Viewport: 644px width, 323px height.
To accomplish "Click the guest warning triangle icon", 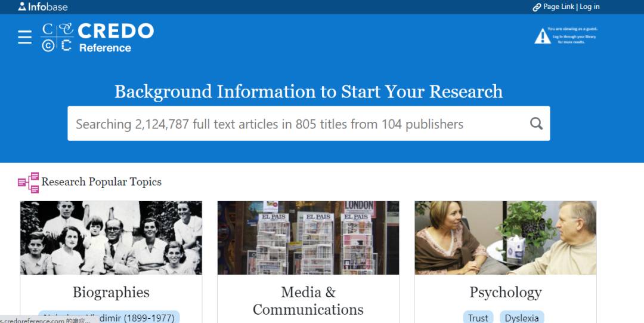I will pos(542,36).
